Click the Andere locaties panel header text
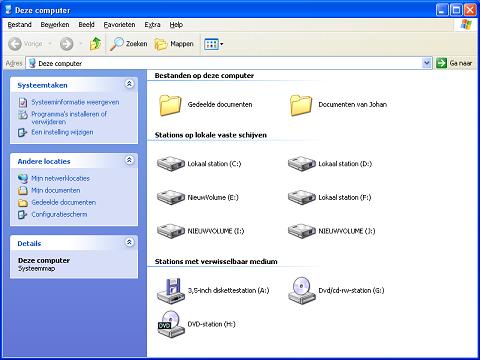The height and width of the screenshot is (360, 480). [44, 161]
